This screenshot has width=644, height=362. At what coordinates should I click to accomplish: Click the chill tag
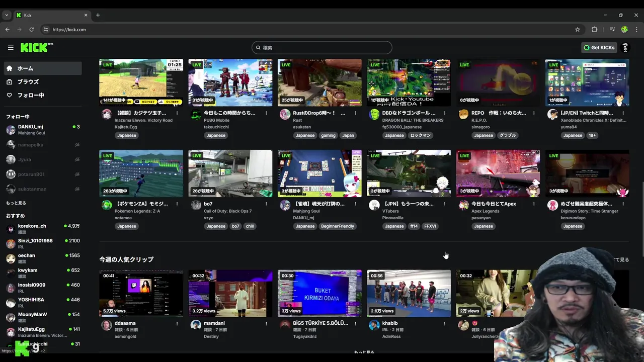[x=250, y=226]
